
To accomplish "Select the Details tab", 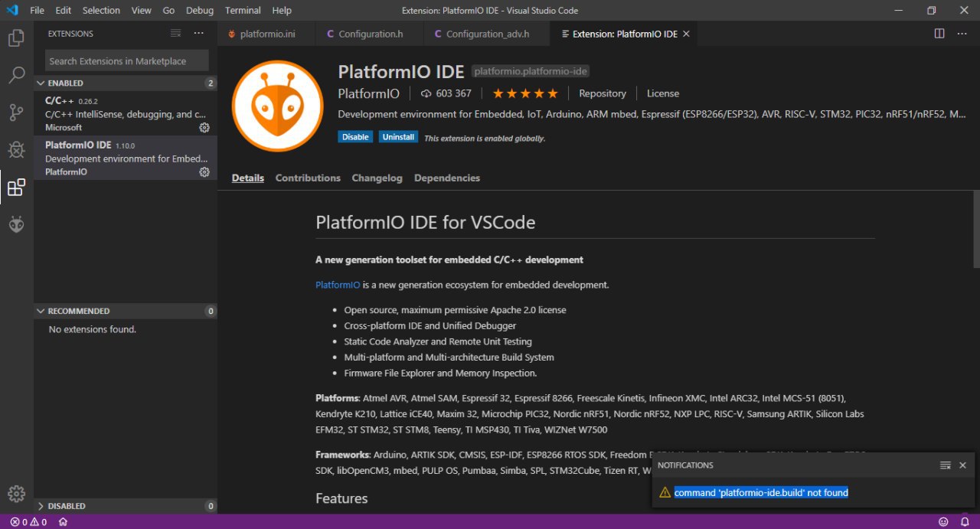I will [x=248, y=178].
